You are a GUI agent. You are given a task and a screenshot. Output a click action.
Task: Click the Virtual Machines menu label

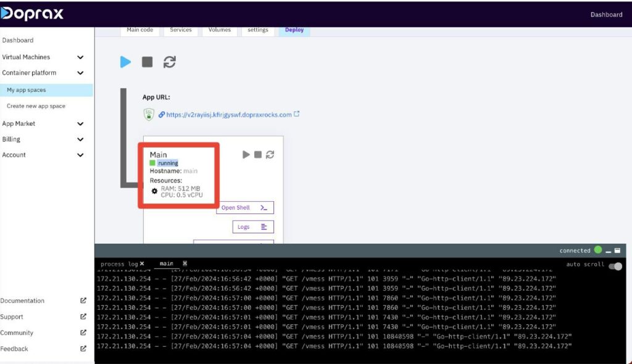click(26, 57)
